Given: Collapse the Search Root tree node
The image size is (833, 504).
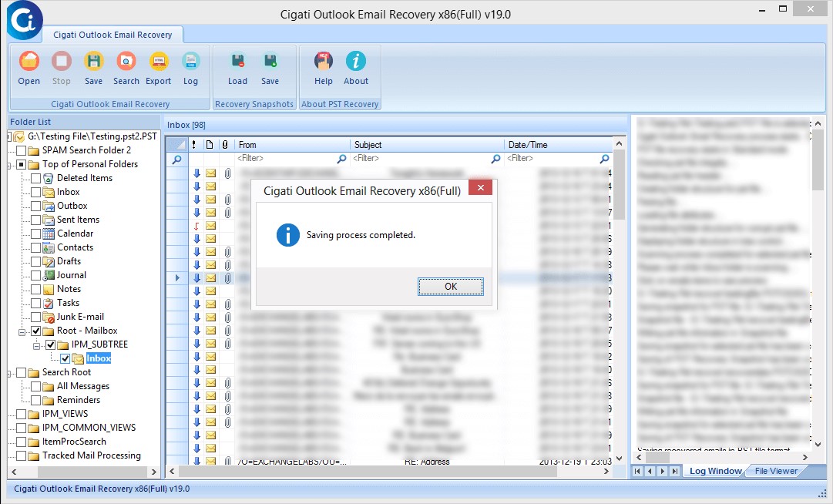Looking at the screenshot, I should click(9, 375).
